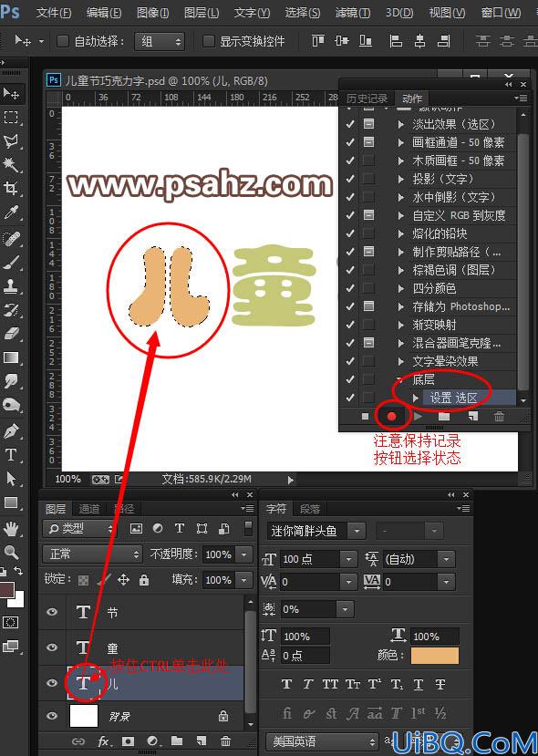Enable the 自动选择 checkbox
This screenshot has height=756, width=538.
(x=63, y=41)
